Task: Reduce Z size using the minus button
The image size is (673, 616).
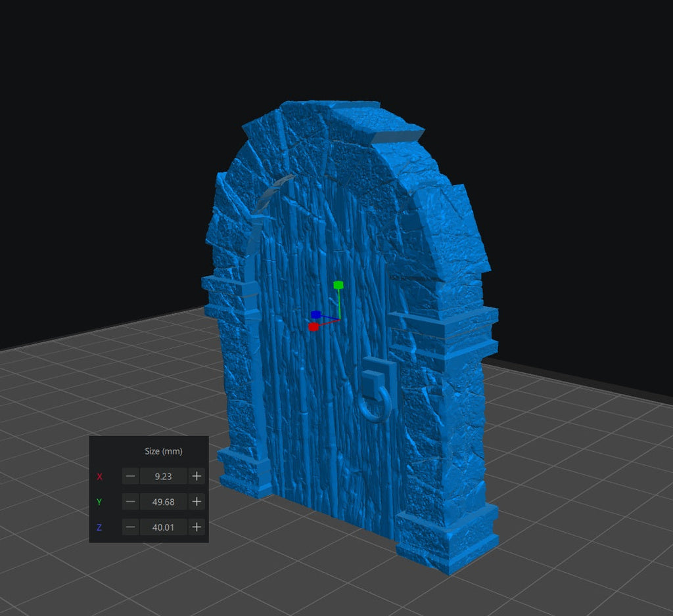Action: click(131, 527)
